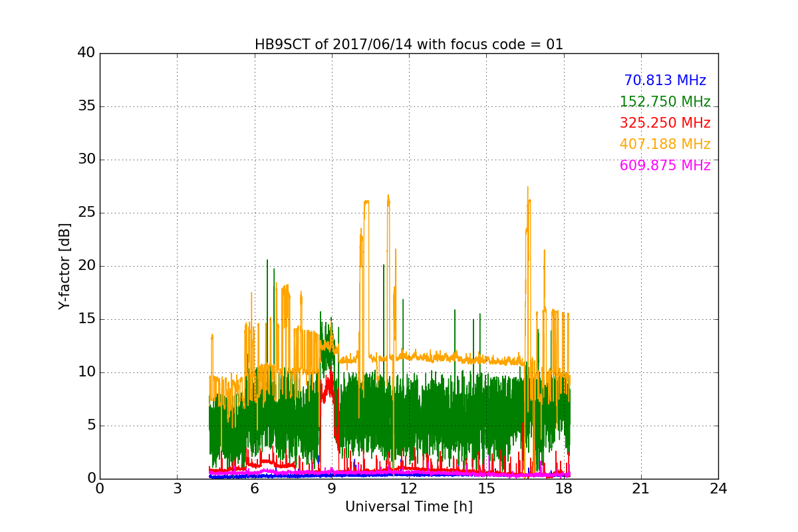Select the '70.813 MHz' legend label
798x532 pixels.
tap(665, 80)
